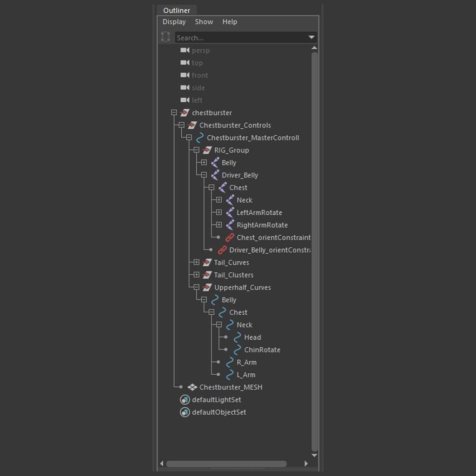476x476 pixels.
Task: Click the Chestburster_MasterControll curve icon
Action: point(200,138)
